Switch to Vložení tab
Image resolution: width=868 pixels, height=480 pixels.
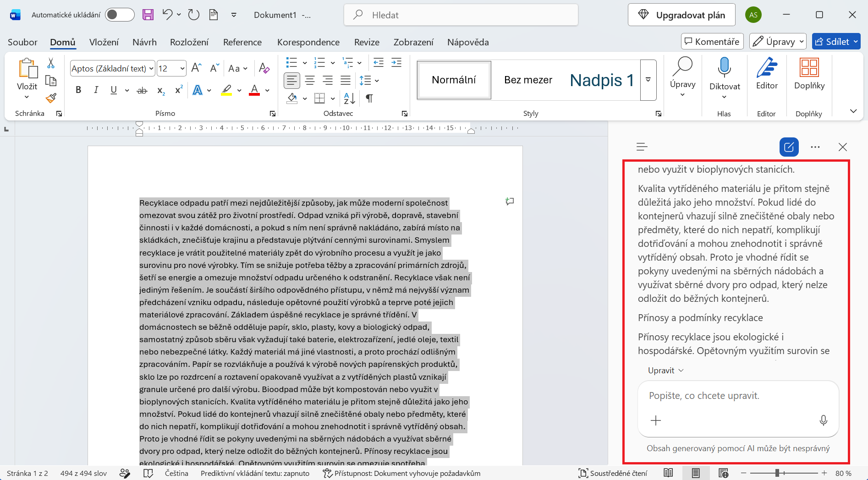(104, 42)
